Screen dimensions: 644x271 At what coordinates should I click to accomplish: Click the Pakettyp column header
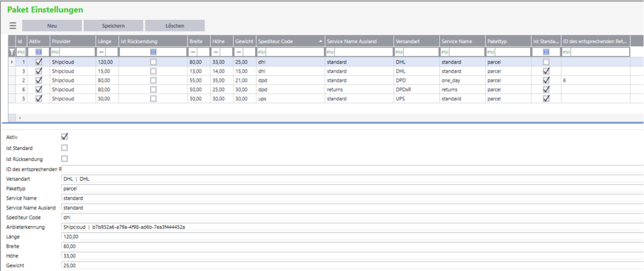(x=507, y=41)
